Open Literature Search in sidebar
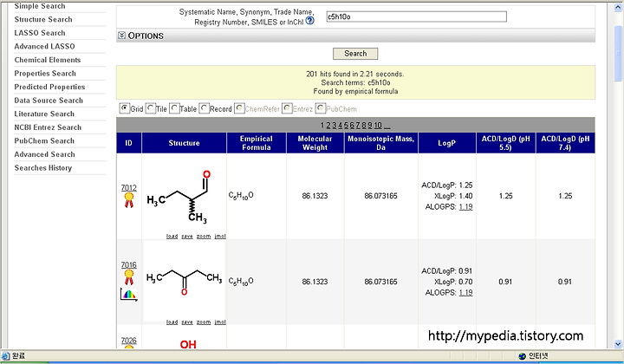Screen dimensions: 624x364 click(44, 114)
